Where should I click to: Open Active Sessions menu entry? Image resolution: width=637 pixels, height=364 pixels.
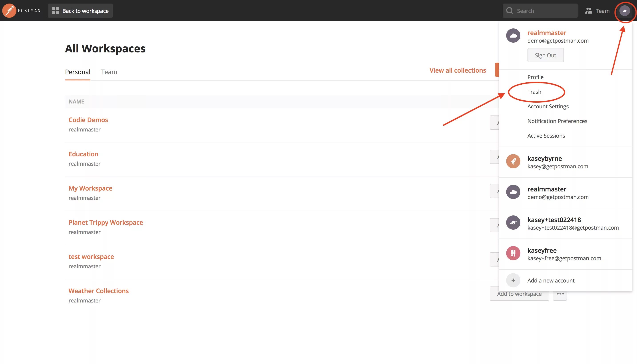(x=546, y=136)
